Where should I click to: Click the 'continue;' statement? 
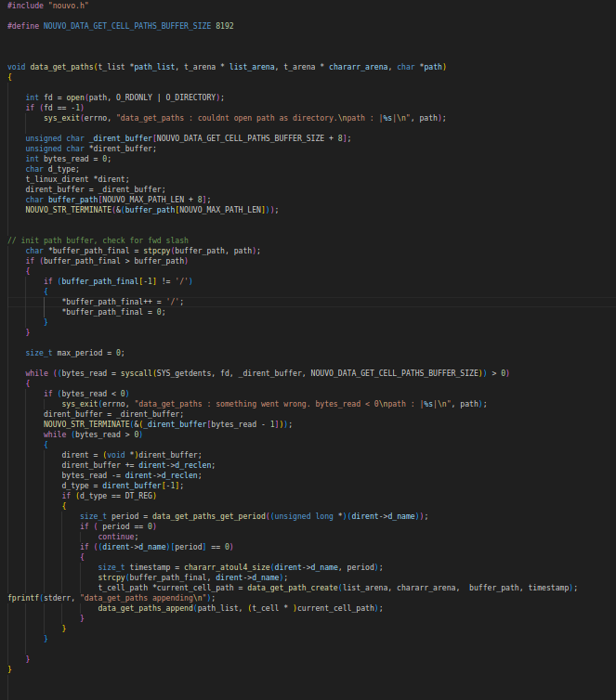pos(118,537)
